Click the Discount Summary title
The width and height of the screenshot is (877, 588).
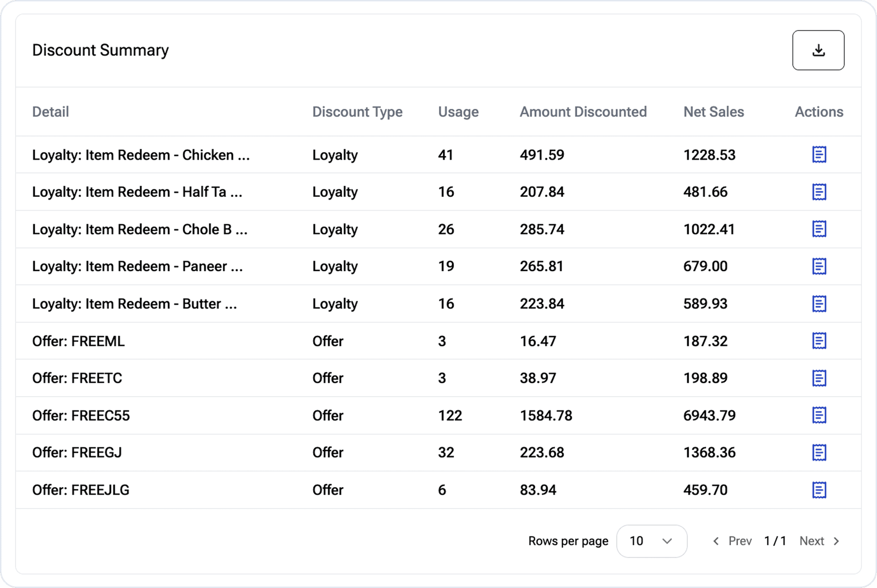100,50
